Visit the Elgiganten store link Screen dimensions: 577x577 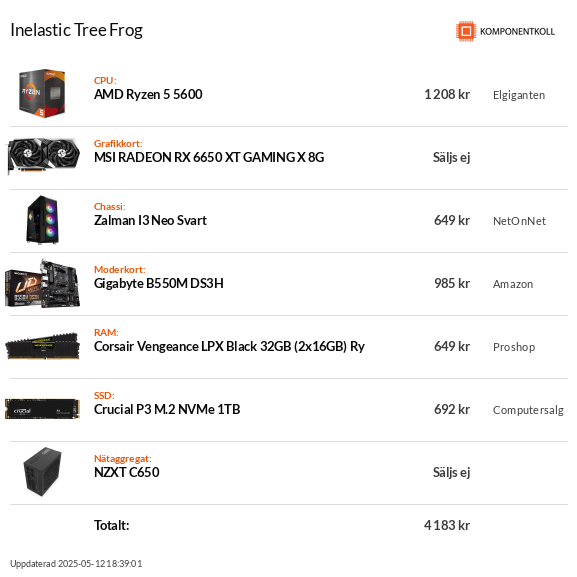519,95
